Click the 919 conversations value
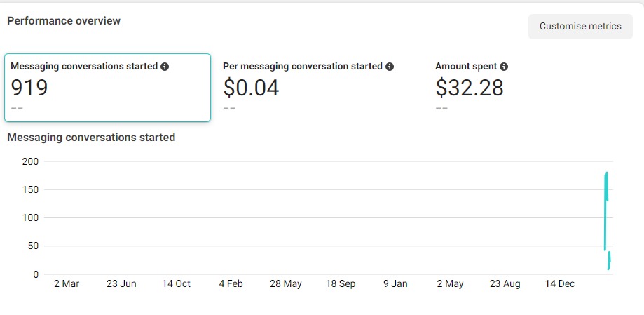Viewport: 644px width, 315px height. (x=29, y=88)
